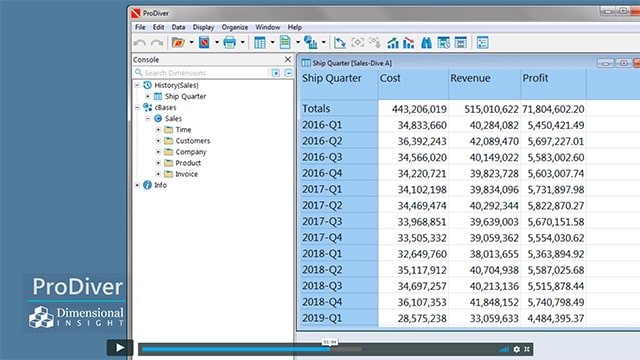Open the Display menu
640x360 pixels.
(x=203, y=27)
